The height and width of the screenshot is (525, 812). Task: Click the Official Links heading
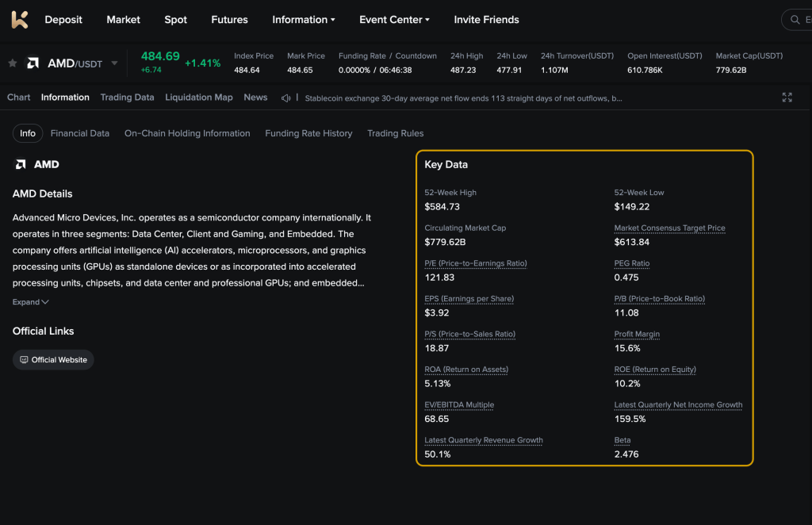[x=43, y=331]
